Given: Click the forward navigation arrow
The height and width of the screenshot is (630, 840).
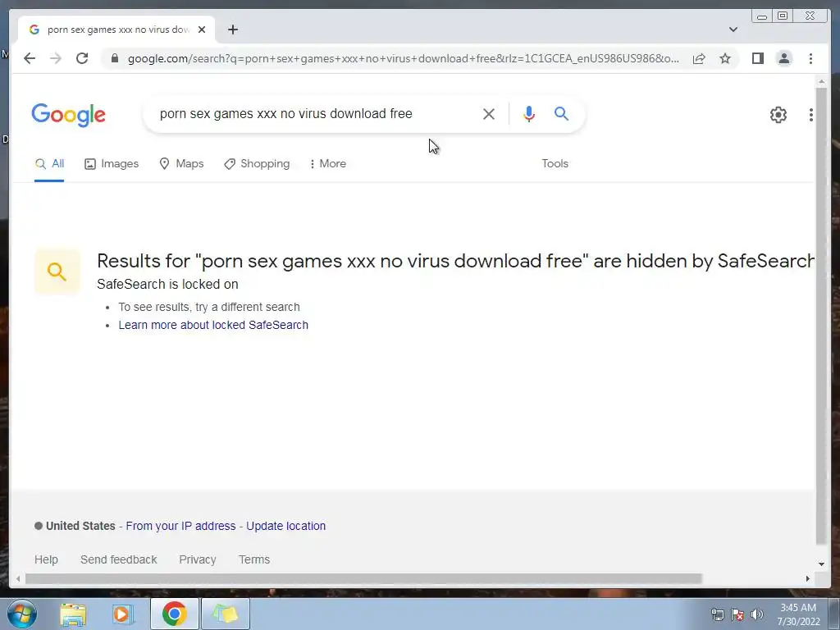Looking at the screenshot, I should click(x=56, y=58).
